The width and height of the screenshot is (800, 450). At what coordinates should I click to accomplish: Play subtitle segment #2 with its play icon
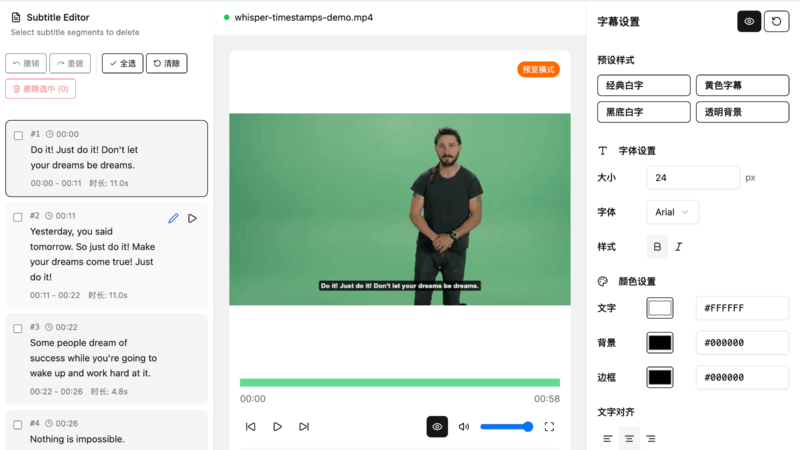[x=193, y=218]
